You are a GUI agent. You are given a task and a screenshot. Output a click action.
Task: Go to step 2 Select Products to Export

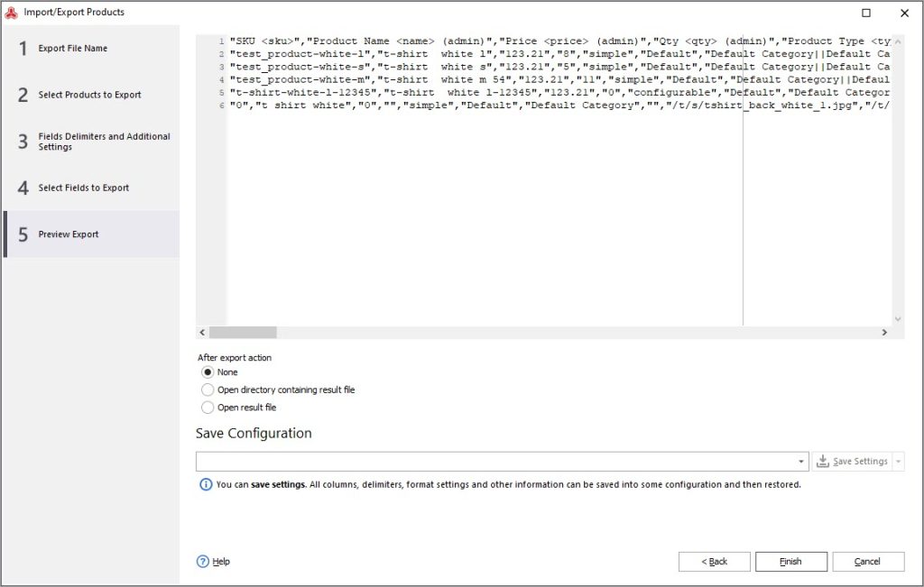90,95
